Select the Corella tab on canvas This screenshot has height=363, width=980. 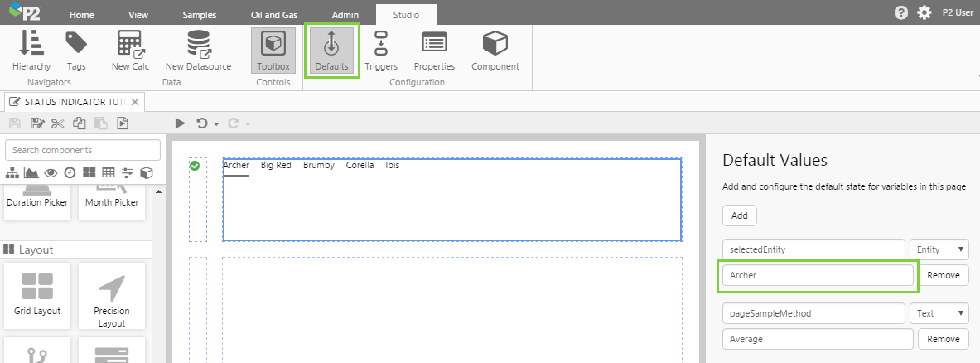[360, 166]
